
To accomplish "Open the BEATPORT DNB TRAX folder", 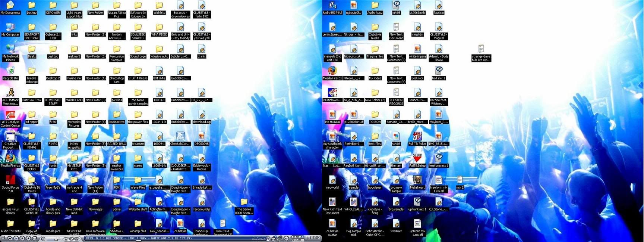I will (x=32, y=31).
